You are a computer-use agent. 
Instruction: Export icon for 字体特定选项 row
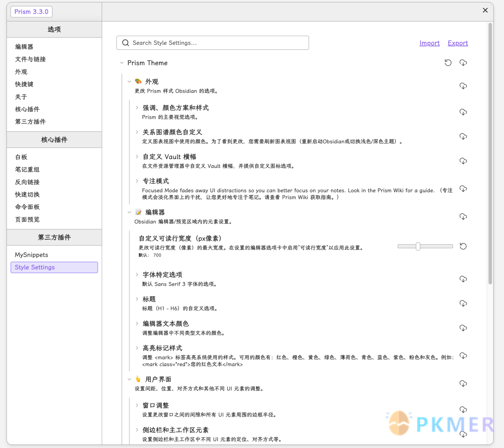point(463,279)
